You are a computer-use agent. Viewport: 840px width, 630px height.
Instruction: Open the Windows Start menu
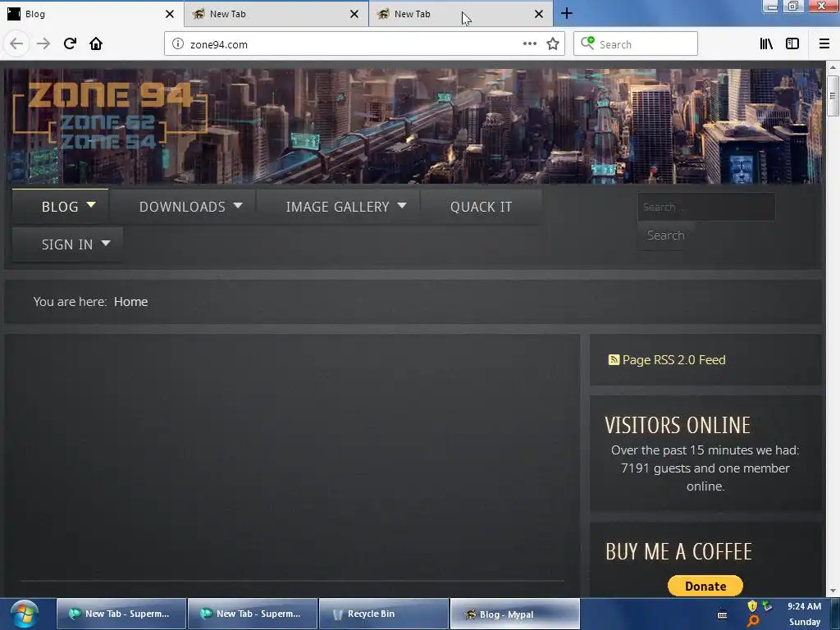tap(25, 614)
